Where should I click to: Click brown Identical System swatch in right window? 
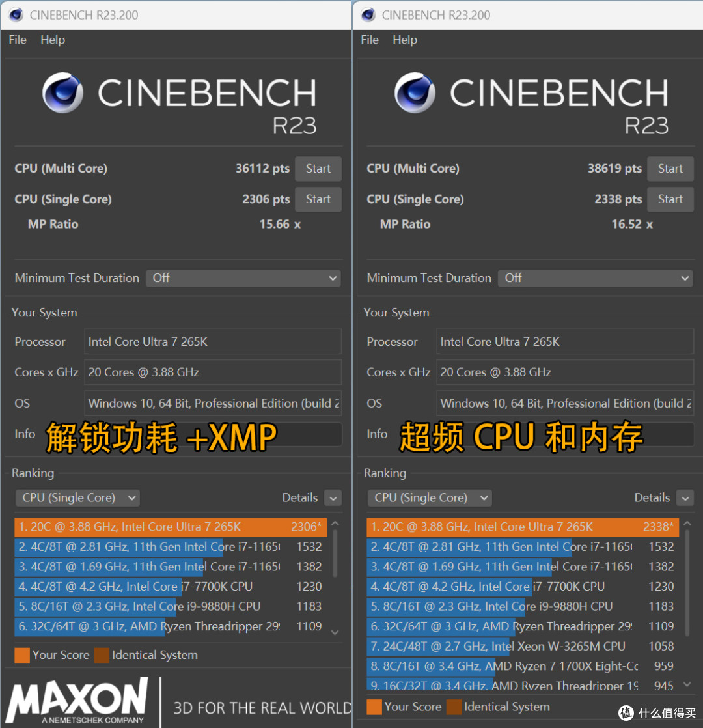pyautogui.click(x=454, y=707)
